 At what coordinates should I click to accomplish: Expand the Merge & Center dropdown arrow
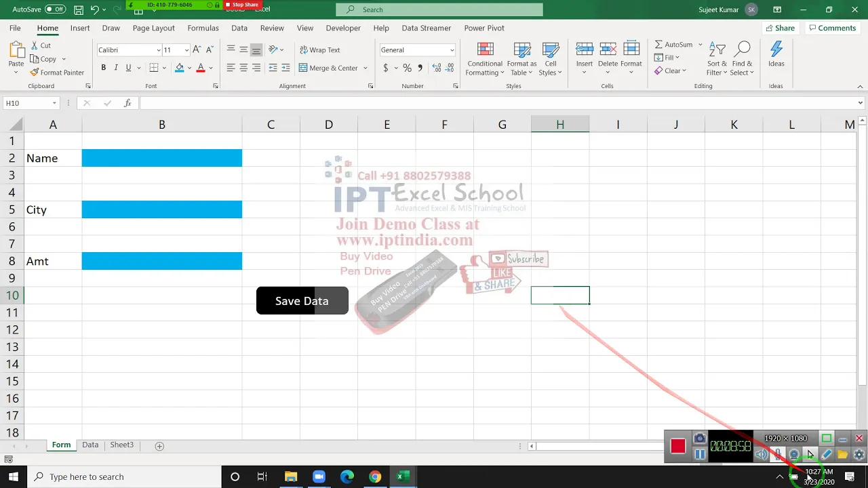tap(366, 68)
